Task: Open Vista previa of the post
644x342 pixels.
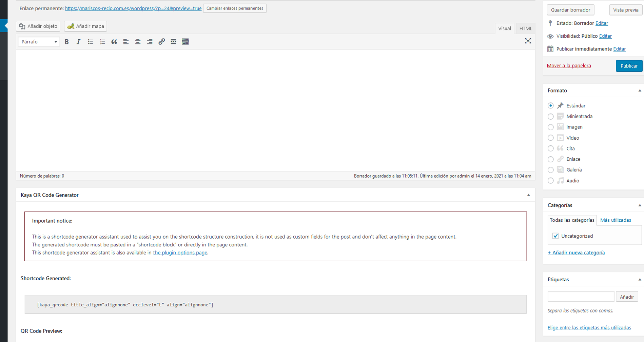Action: tap(626, 10)
